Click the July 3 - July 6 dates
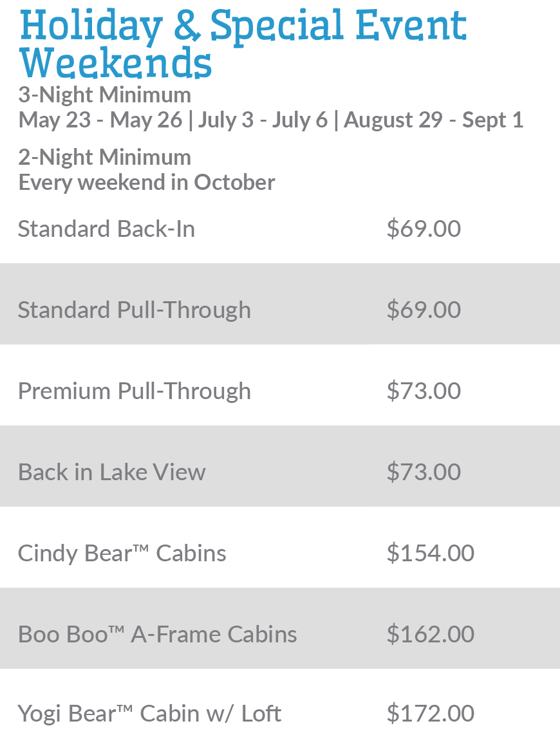 coord(263,120)
